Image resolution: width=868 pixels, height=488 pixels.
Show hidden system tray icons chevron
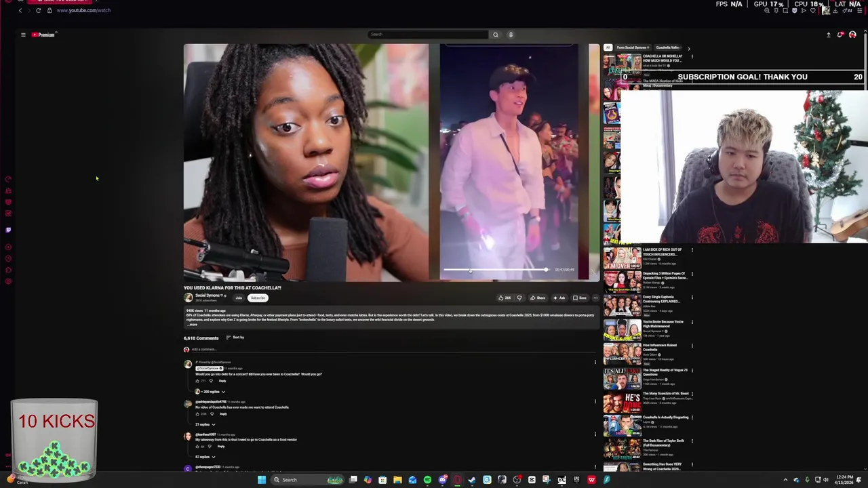[x=785, y=480]
